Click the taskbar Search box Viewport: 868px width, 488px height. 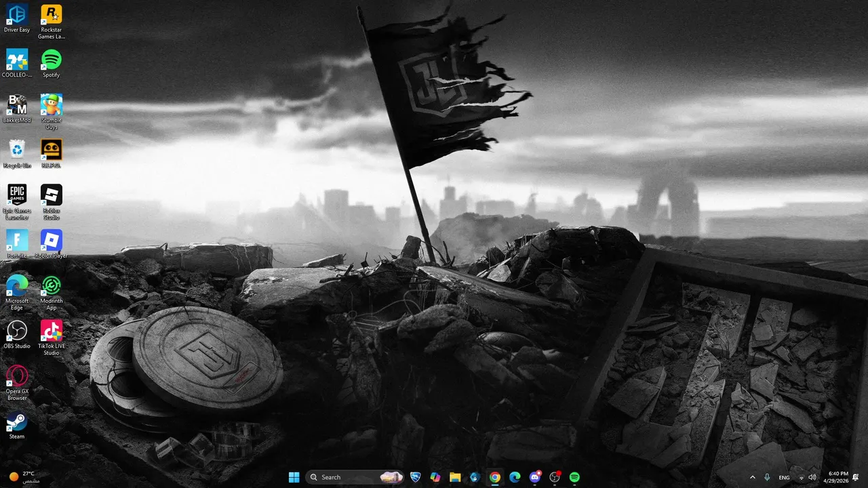[355, 477]
